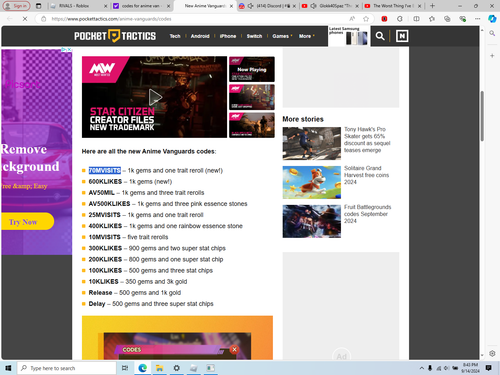Image resolution: width=500 pixels, height=375 pixels.
Task: Open a new browser tab
Action: 432,6
